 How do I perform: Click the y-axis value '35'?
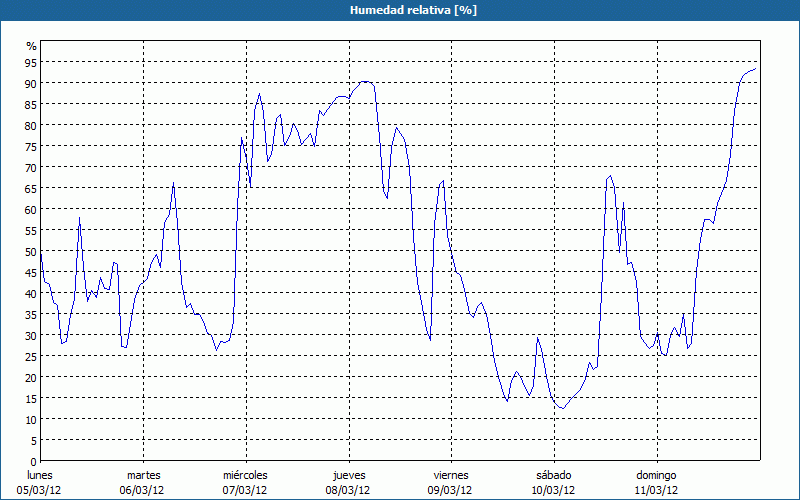[x=31, y=315]
